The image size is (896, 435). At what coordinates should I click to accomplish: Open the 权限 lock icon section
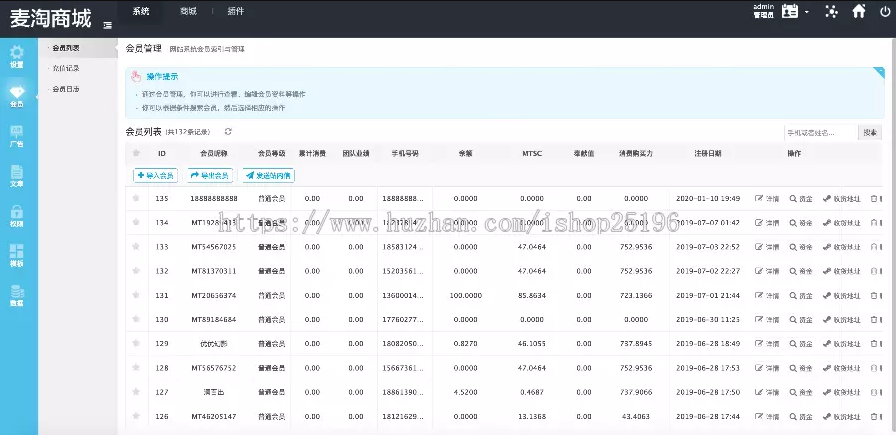(x=16, y=215)
